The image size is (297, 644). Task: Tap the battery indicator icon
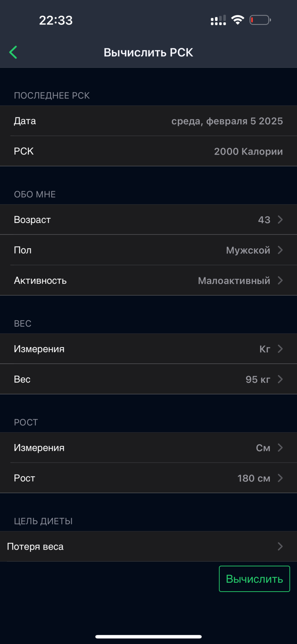click(x=260, y=20)
